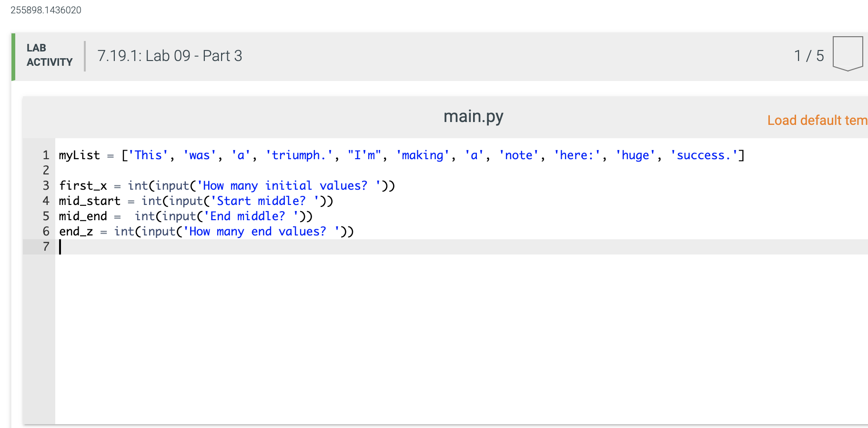Select the 'triumph.' string in myList
Viewport: 868px width, 428px height.
296,155
